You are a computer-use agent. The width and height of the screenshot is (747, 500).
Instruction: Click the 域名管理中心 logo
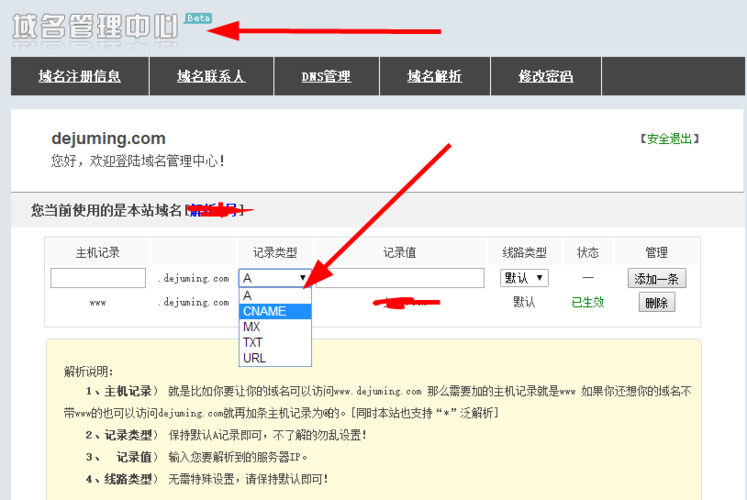(x=95, y=27)
